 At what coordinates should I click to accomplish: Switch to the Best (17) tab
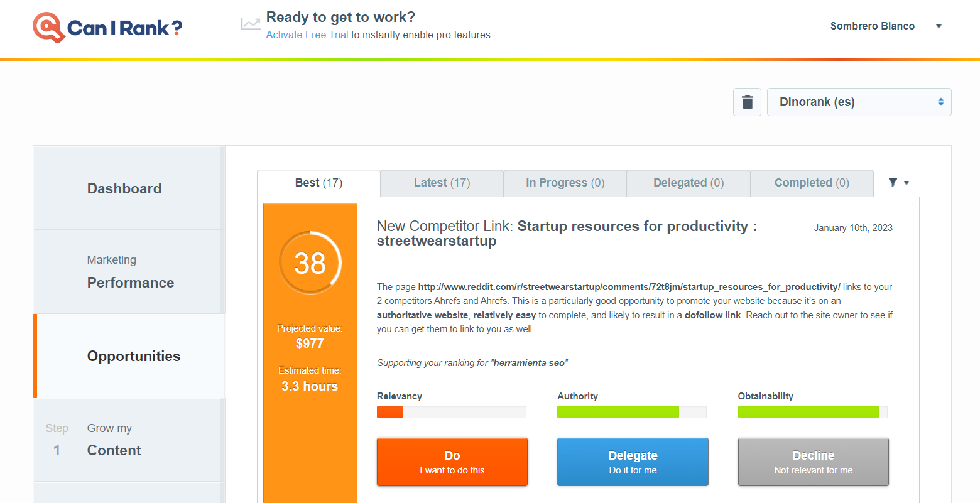[x=318, y=183]
